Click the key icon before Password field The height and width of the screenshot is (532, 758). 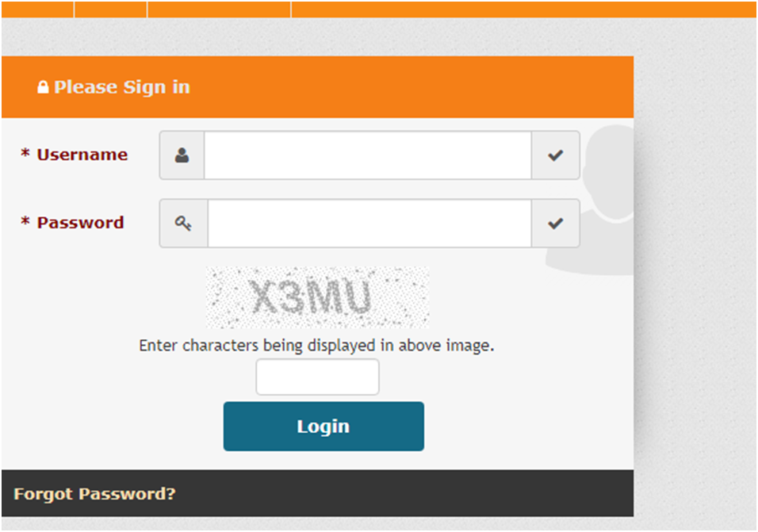coord(183,224)
